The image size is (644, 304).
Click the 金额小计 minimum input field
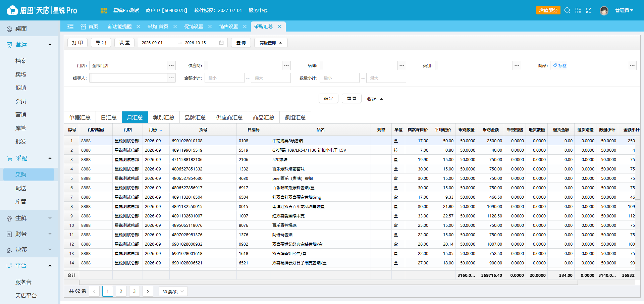(x=224, y=78)
